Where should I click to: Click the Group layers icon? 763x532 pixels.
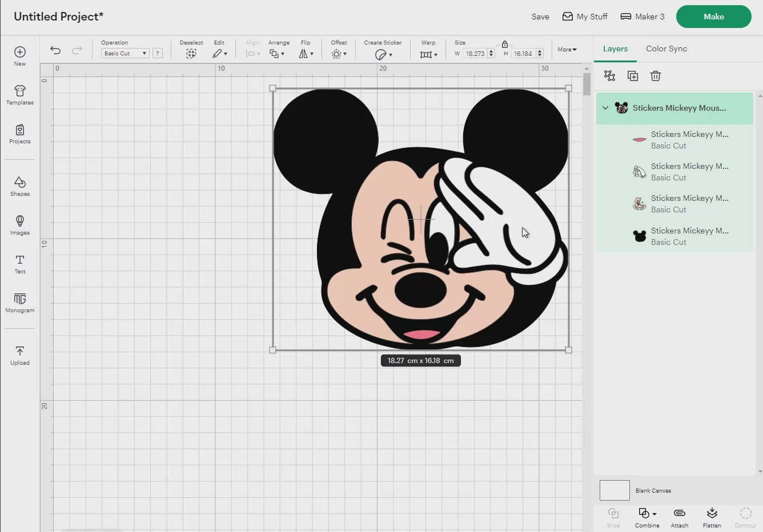coord(609,76)
